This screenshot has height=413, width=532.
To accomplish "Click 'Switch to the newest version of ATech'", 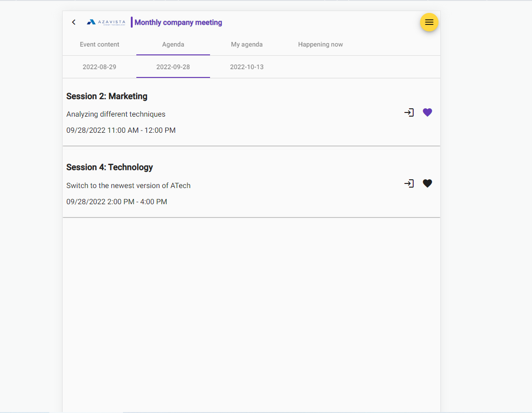I will coord(128,185).
